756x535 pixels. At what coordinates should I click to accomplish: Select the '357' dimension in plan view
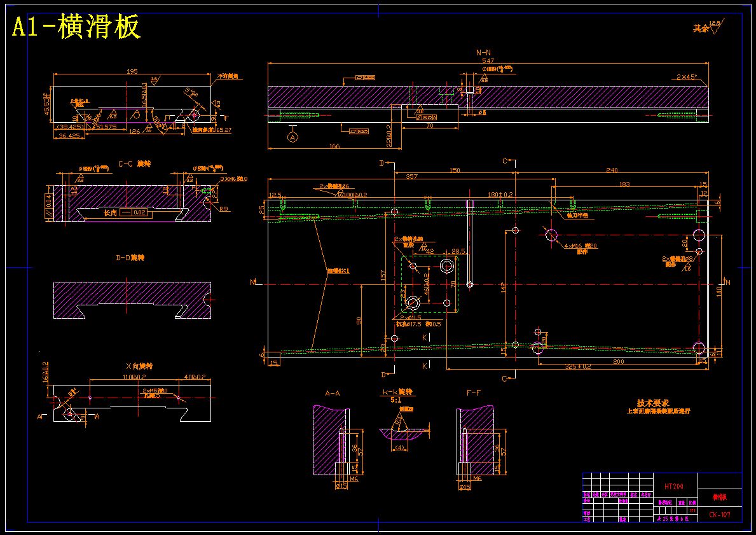412,177
